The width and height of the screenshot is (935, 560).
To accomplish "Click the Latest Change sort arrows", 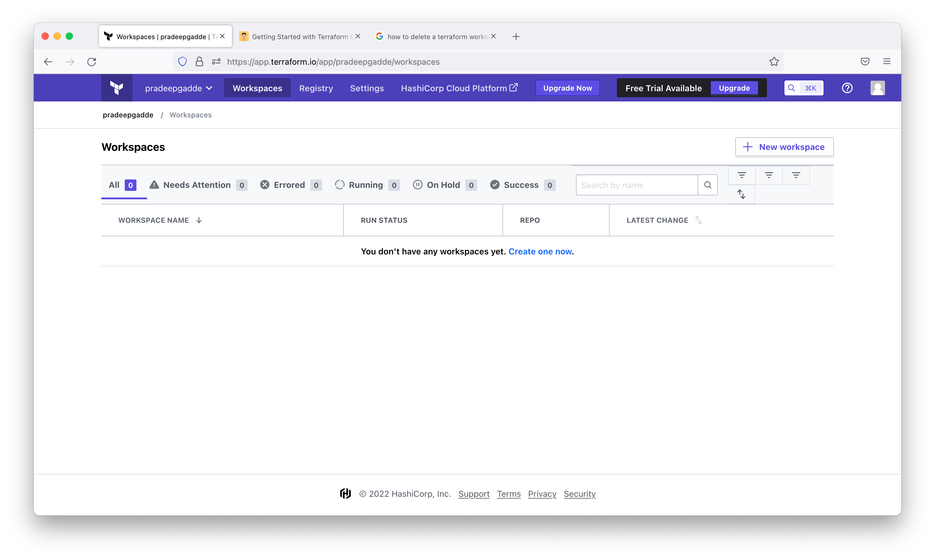I will [698, 220].
